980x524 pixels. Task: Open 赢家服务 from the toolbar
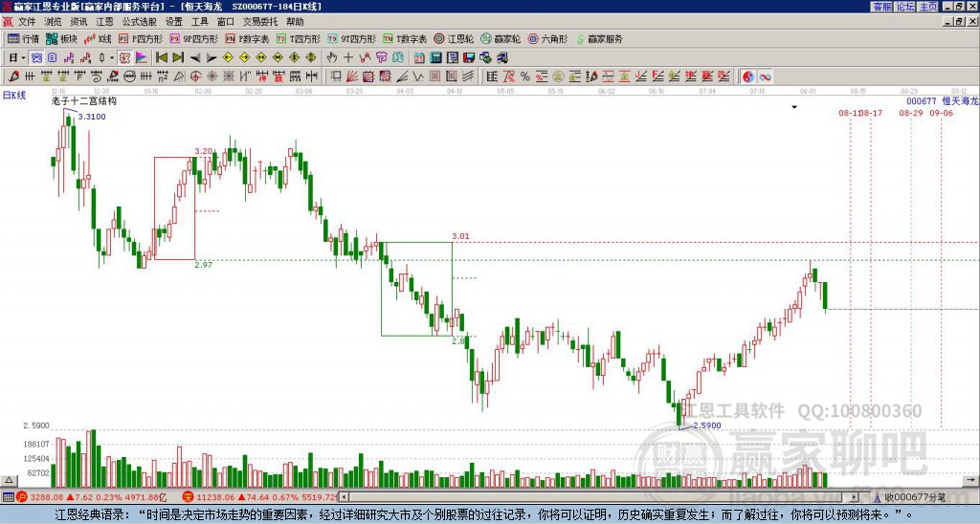click(x=599, y=38)
